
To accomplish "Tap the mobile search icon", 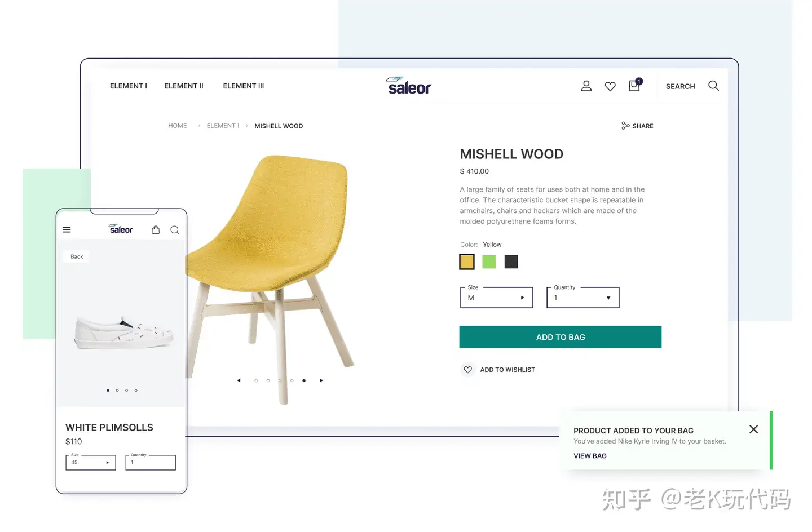I will (175, 230).
